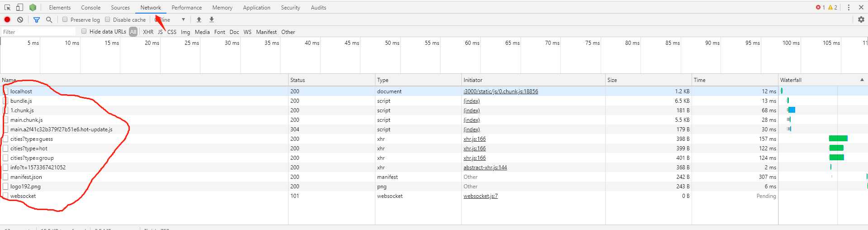Open the DevTools three-dot menu
Image resolution: width=868 pixels, height=230 pixels.
coord(848,7)
